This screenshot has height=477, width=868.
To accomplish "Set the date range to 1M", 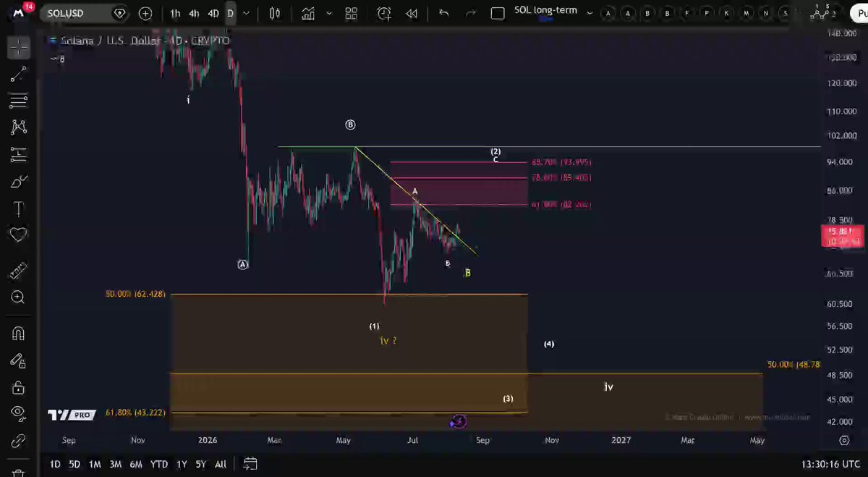I will [x=95, y=464].
